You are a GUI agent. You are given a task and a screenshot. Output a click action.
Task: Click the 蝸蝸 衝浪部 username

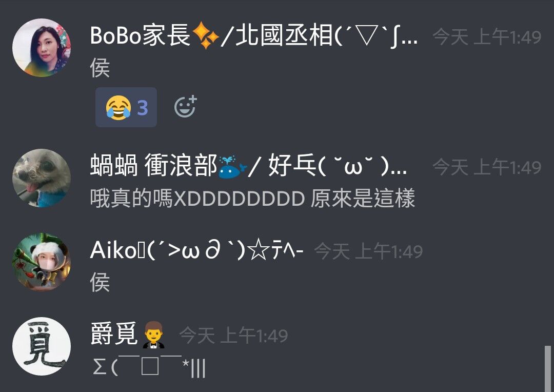(x=248, y=166)
